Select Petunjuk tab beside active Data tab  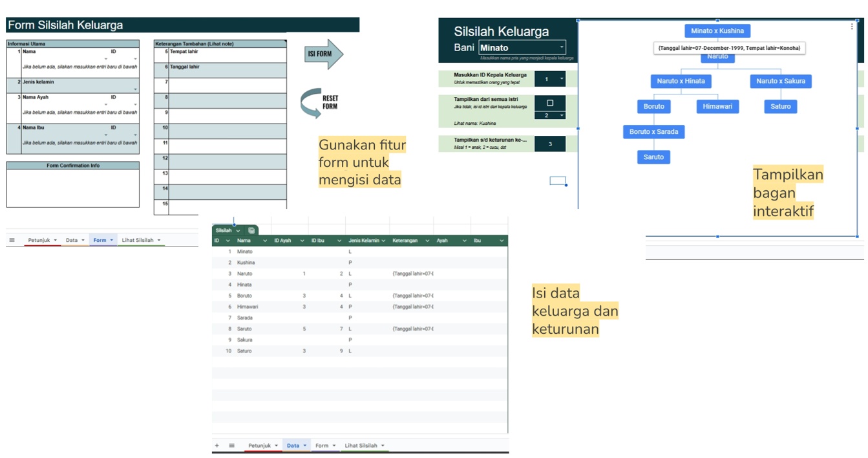(x=263, y=446)
